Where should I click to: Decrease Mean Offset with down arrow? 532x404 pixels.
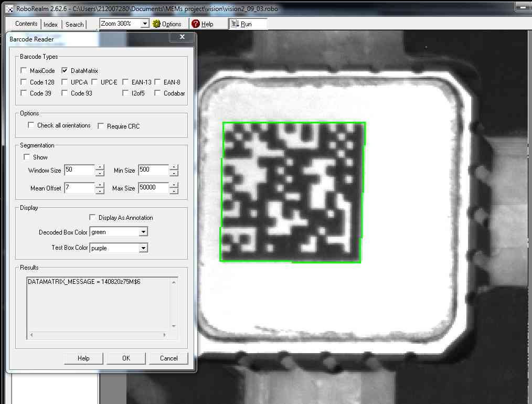100,191
